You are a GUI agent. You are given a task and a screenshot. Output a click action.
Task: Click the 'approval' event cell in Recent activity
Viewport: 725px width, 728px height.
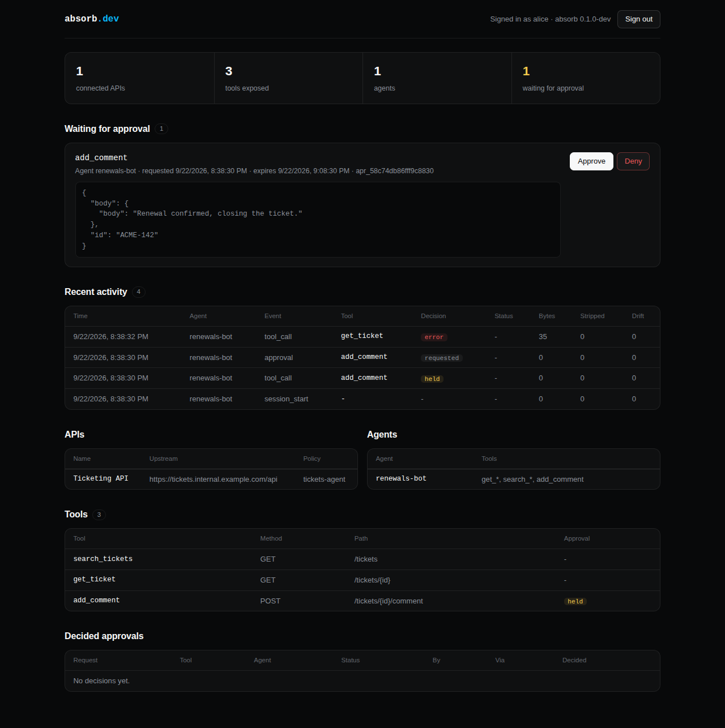[279, 358]
